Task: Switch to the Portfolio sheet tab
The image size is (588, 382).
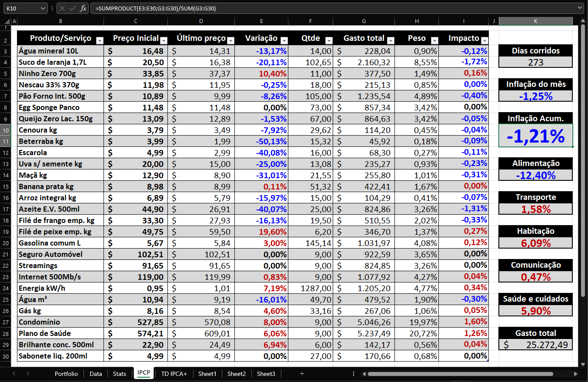Action: [67, 374]
